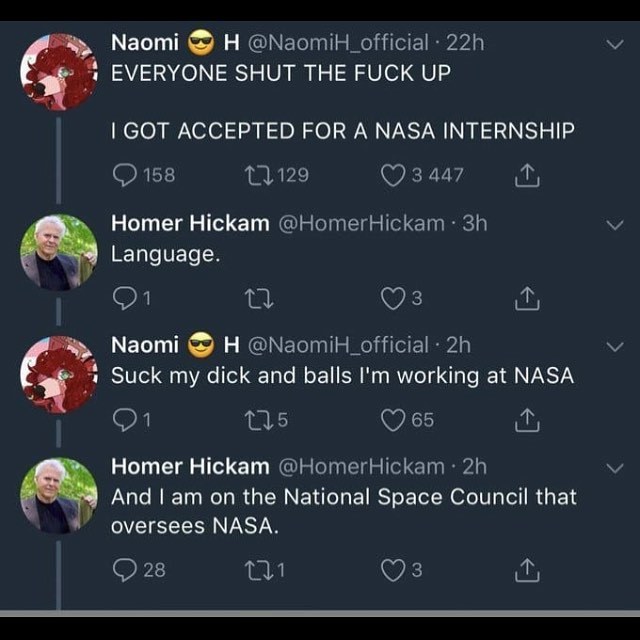This screenshot has height=640, width=640.
Task: Share Naomi's NASA internship tweet
Action: coord(527,176)
